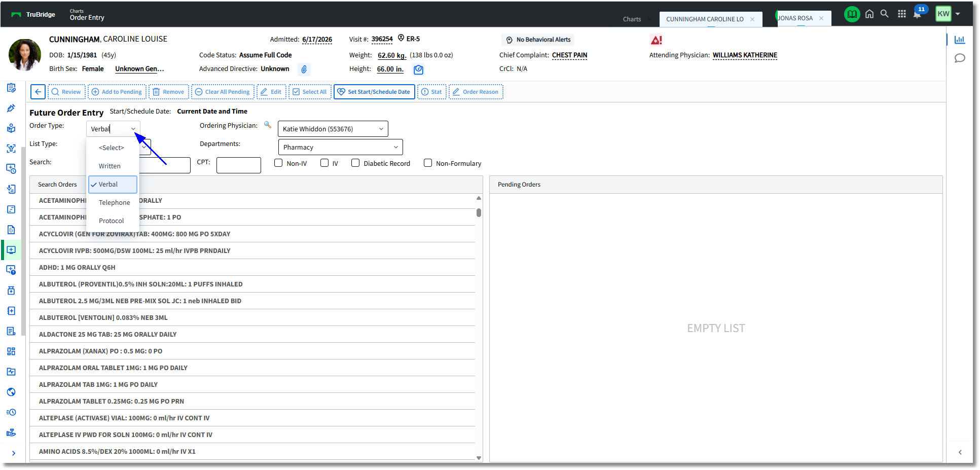The height and width of the screenshot is (470, 980).
Task: Open the globe sidebar icon
Action: tap(11, 392)
